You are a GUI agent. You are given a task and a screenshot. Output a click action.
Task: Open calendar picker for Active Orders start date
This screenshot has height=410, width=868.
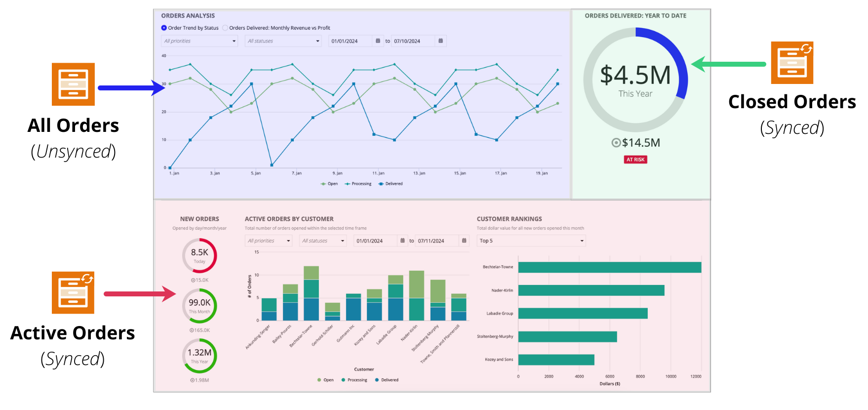click(402, 241)
